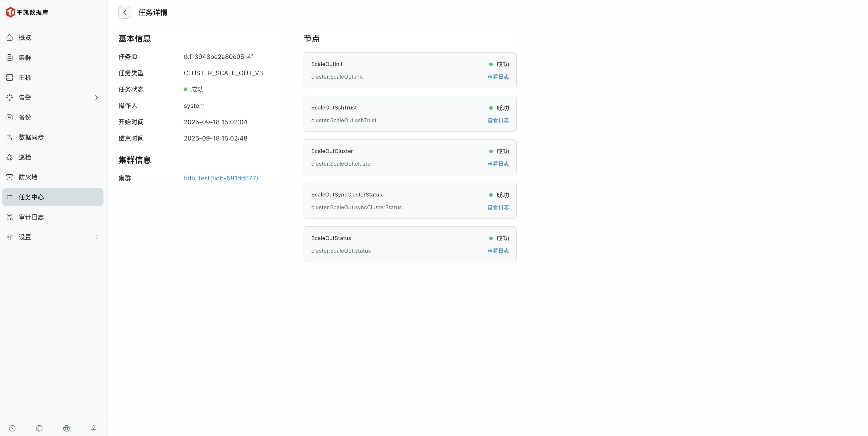
Task: Click 查看日志 for the ScaleOutStatus node
Action: tap(498, 251)
